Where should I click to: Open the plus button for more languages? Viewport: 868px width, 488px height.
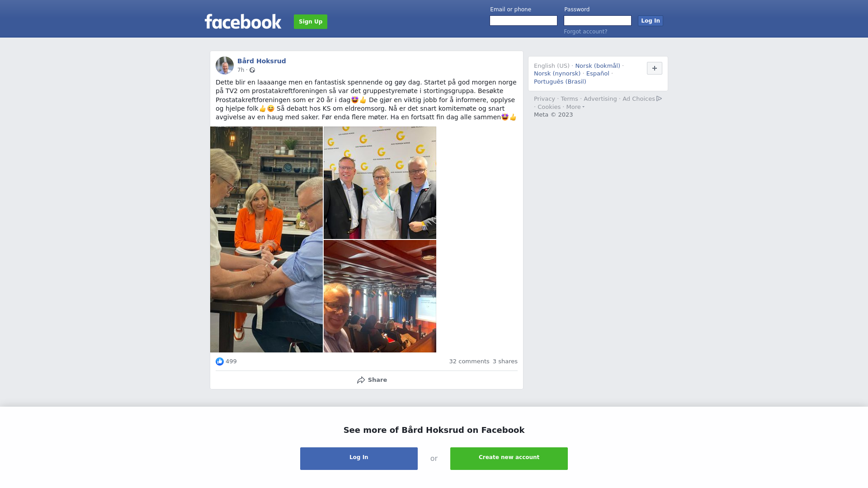pos(655,68)
